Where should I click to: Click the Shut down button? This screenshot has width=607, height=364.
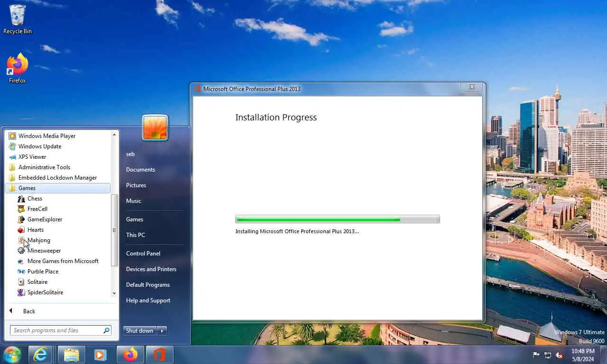[139, 331]
